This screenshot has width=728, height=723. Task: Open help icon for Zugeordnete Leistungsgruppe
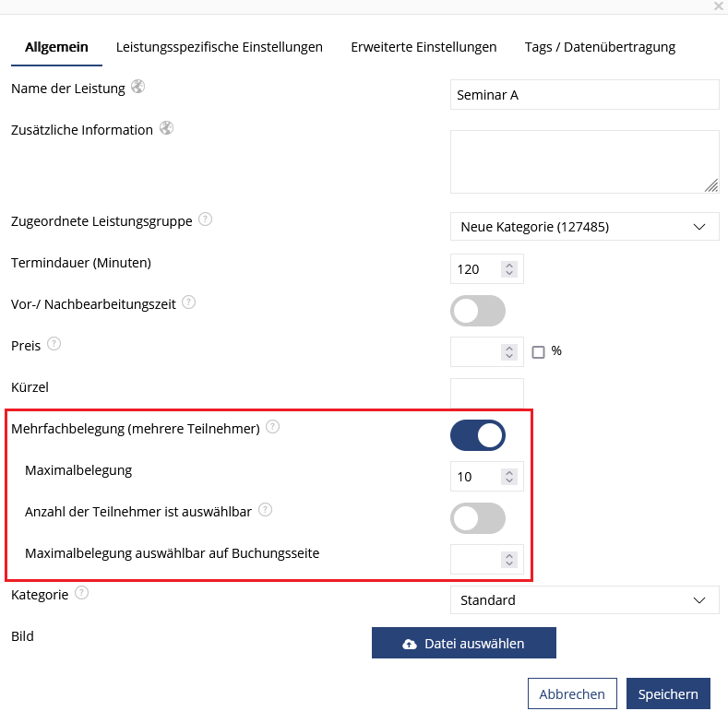point(205,219)
